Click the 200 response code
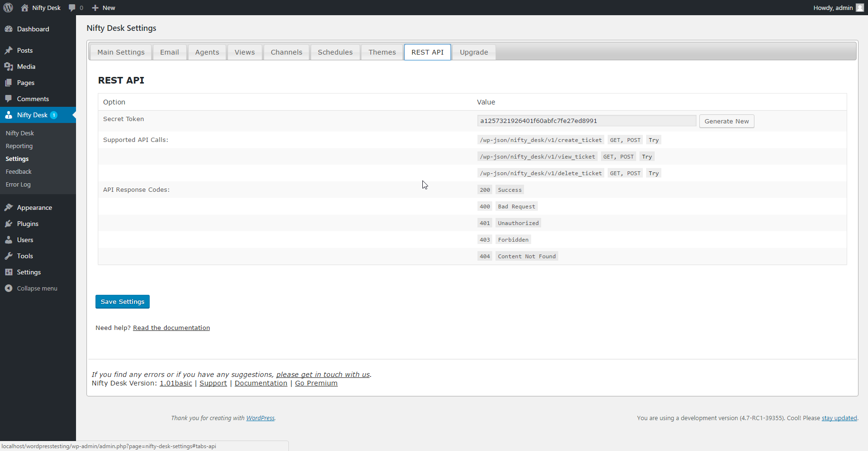 485,190
